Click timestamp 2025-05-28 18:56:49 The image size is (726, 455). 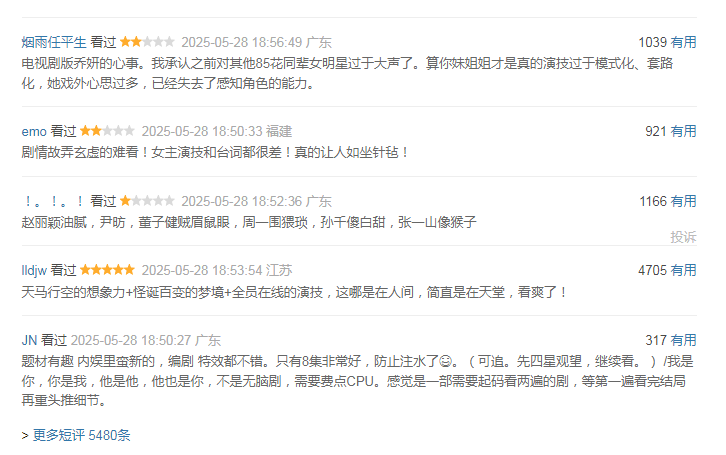[x=242, y=43]
